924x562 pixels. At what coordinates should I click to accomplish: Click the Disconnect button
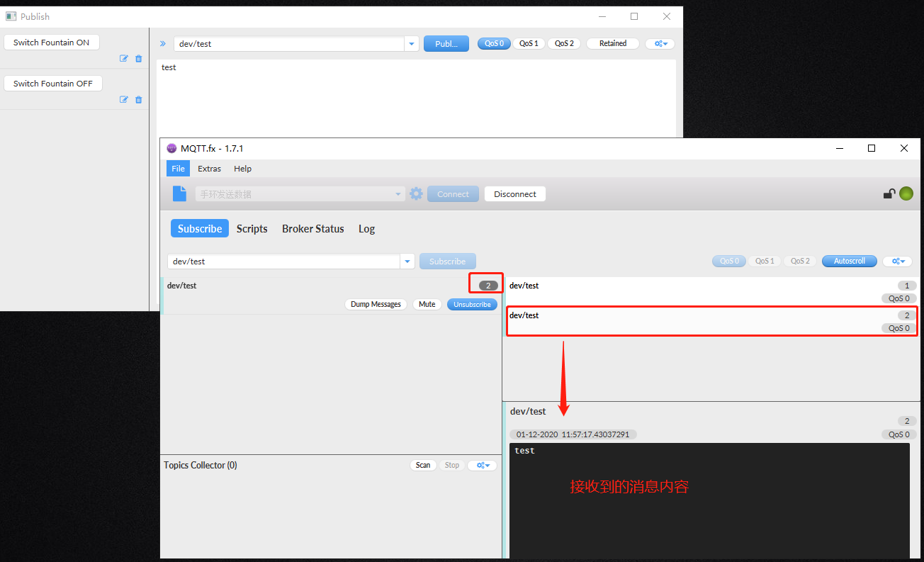[514, 193]
